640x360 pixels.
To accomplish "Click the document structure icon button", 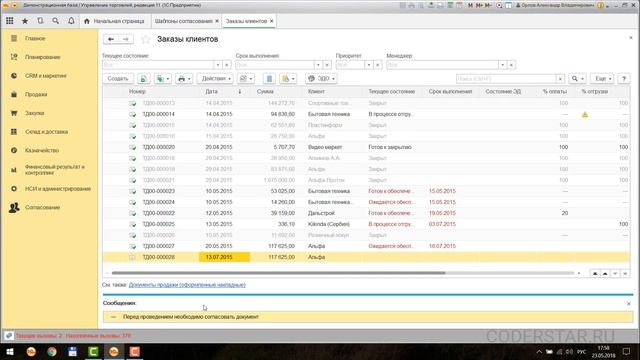I will pyautogui.click(x=269, y=78).
